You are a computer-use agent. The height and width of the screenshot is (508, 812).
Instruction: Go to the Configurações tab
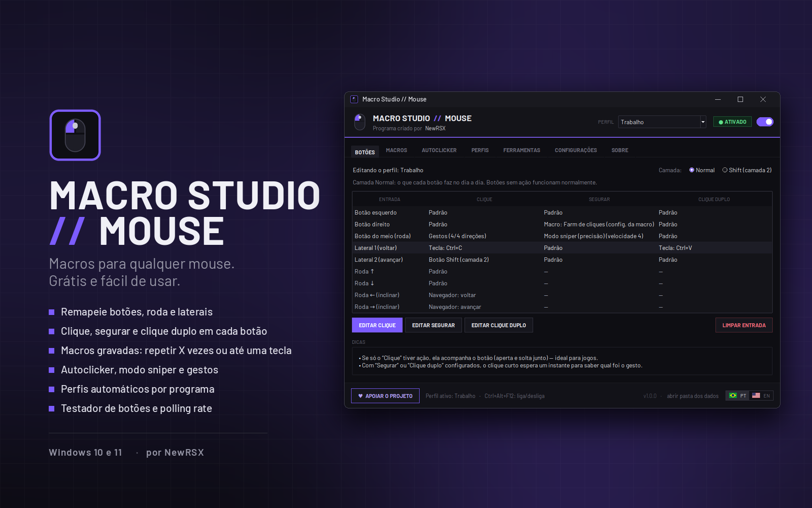pos(576,150)
